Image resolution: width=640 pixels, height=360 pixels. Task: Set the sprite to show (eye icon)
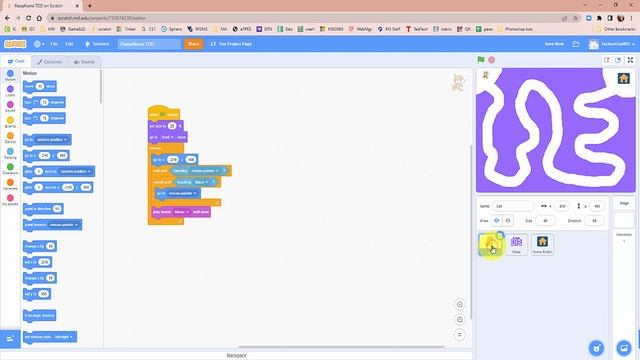[497, 220]
